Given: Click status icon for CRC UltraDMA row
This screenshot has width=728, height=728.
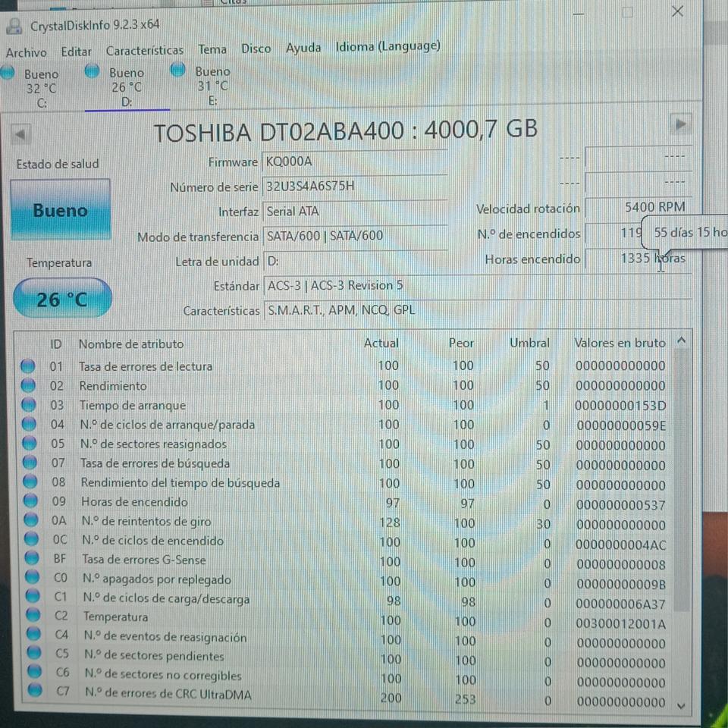Looking at the screenshot, I should pyautogui.click(x=36, y=690).
